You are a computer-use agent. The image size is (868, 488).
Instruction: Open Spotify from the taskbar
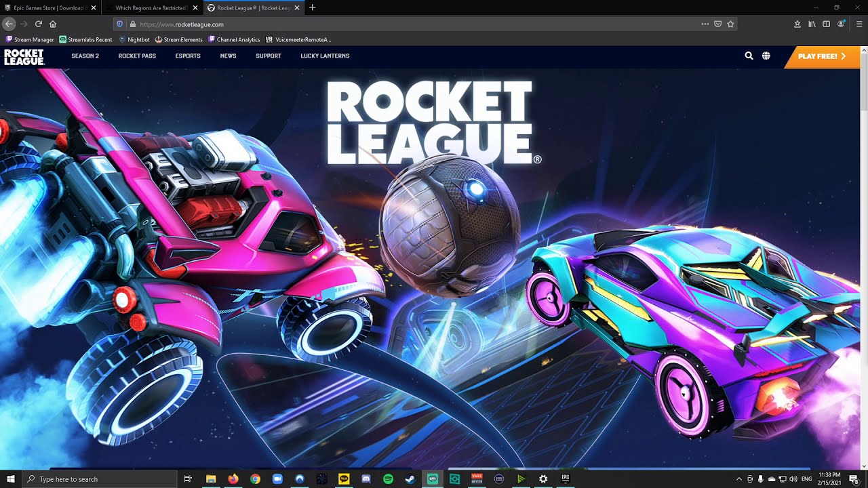coord(388,479)
